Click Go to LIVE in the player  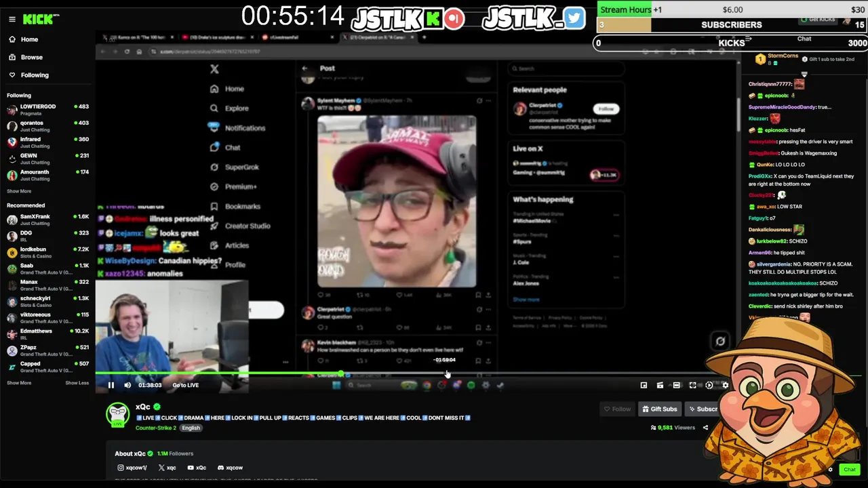point(185,385)
